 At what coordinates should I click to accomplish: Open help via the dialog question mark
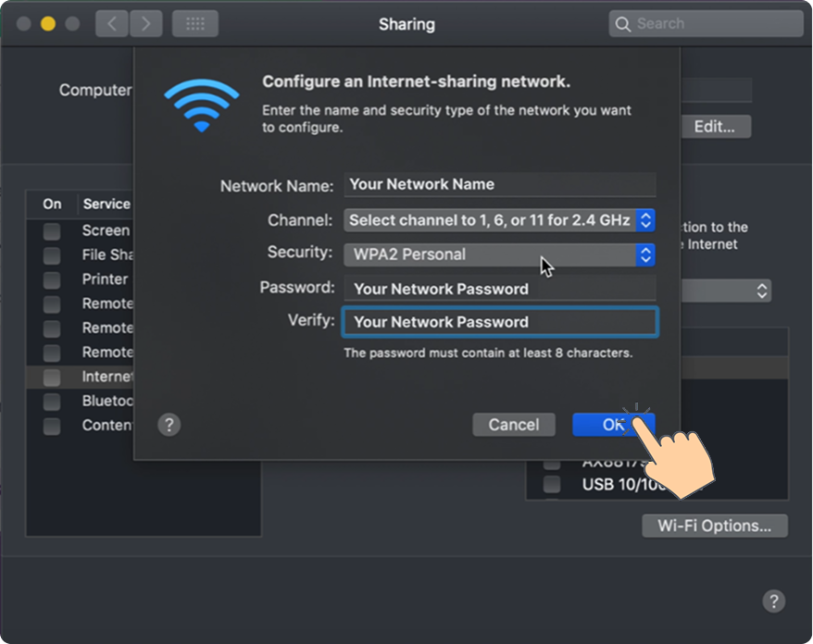pos(169,424)
